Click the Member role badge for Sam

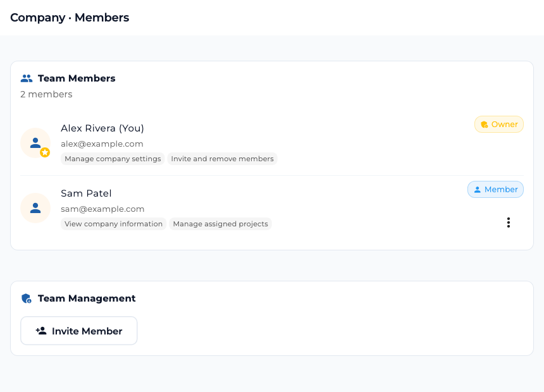495,190
